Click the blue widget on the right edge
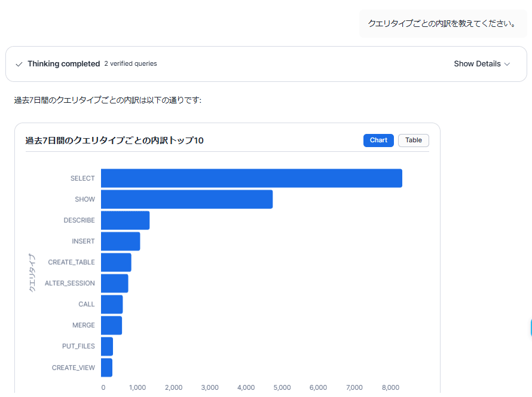 [530, 327]
